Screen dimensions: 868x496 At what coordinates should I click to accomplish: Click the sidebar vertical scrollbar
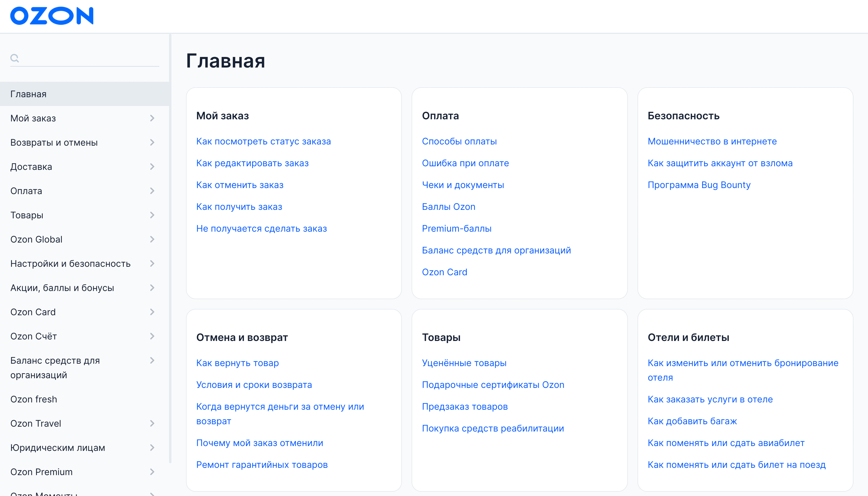(x=170, y=249)
